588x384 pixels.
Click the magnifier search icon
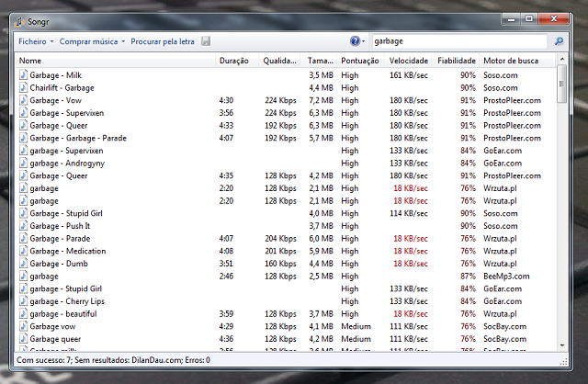(x=559, y=41)
